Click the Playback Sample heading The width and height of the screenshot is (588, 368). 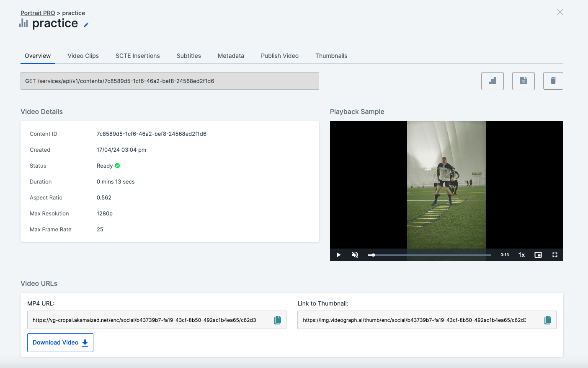pyautogui.click(x=357, y=111)
